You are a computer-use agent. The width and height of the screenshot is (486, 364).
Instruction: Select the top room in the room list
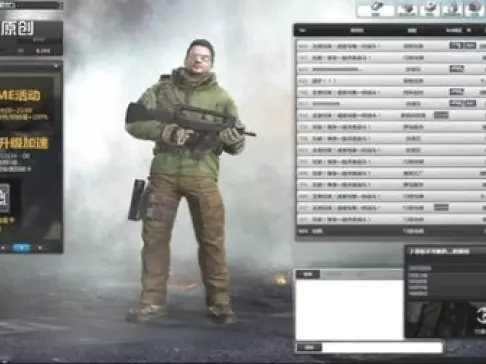(391, 46)
